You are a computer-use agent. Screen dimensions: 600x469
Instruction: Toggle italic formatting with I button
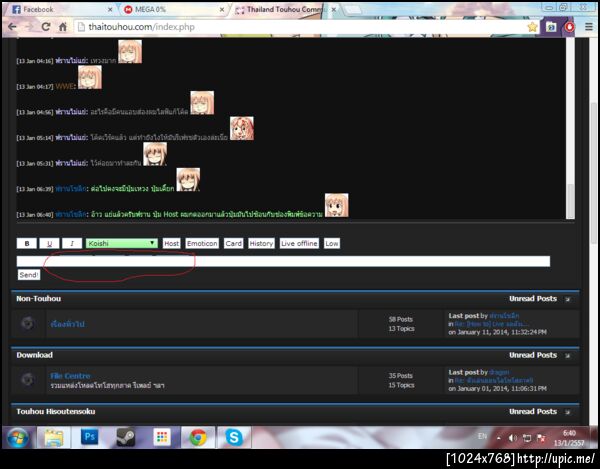72,243
